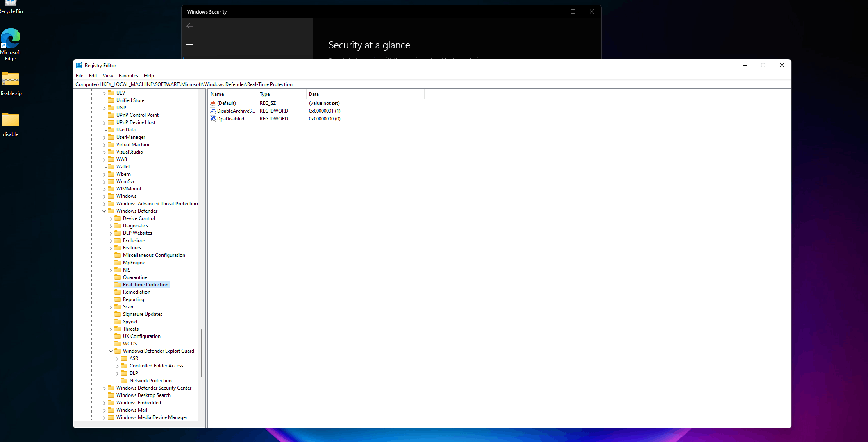Click folder icon of Unified Store key
Viewport: 868px width, 442px height.
pyautogui.click(x=111, y=100)
